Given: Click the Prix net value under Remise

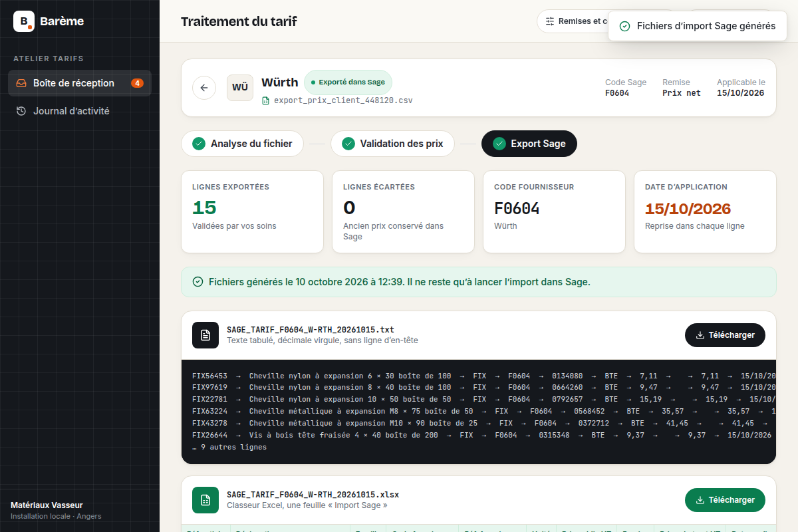Looking at the screenshot, I should pyautogui.click(x=682, y=93).
